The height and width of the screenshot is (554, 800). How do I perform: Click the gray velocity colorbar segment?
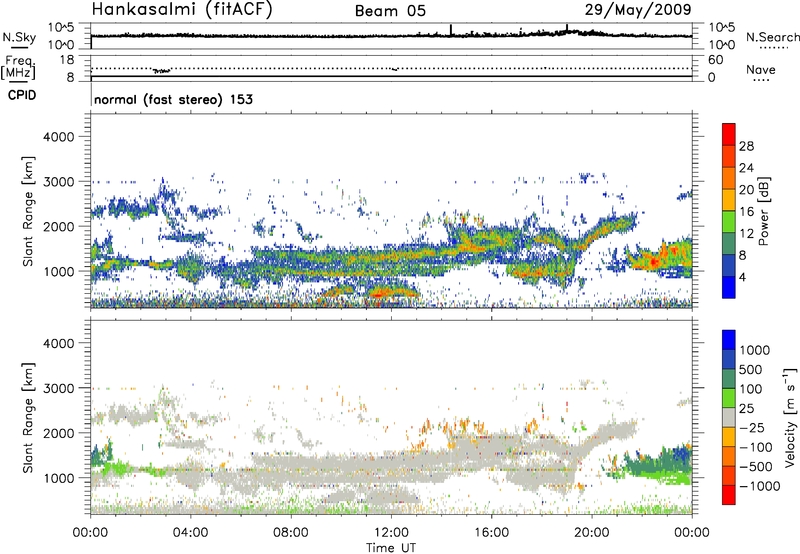pyautogui.click(x=729, y=418)
